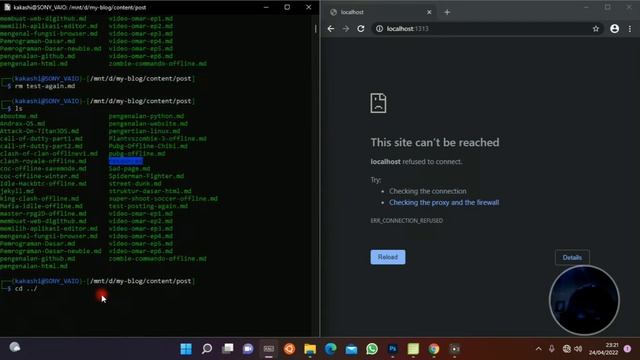Click 'jekyll.md' in terminal listing
This screenshot has width=640, height=360.
tap(17, 191)
